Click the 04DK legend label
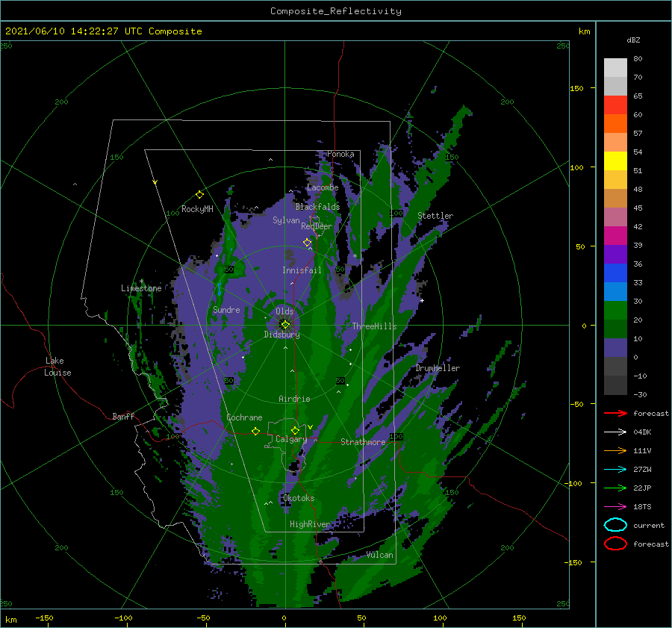The image size is (672, 628). (x=642, y=432)
